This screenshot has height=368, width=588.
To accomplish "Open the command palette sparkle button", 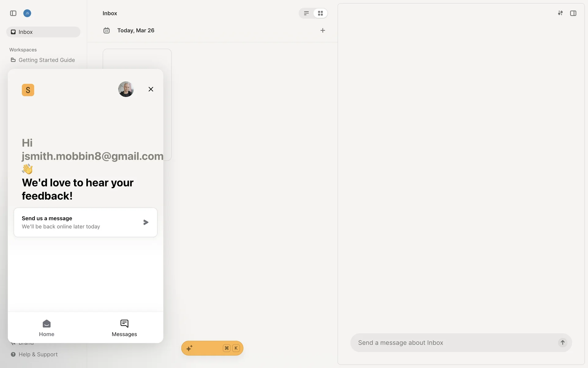I will (212, 348).
